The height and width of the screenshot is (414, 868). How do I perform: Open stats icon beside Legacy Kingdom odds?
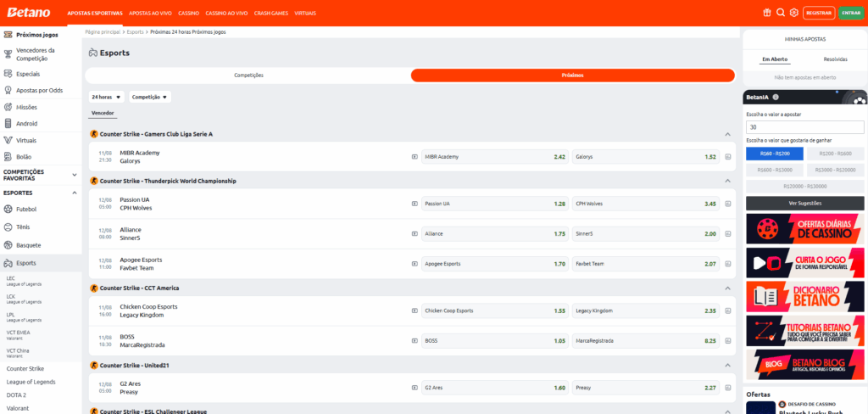(x=728, y=310)
